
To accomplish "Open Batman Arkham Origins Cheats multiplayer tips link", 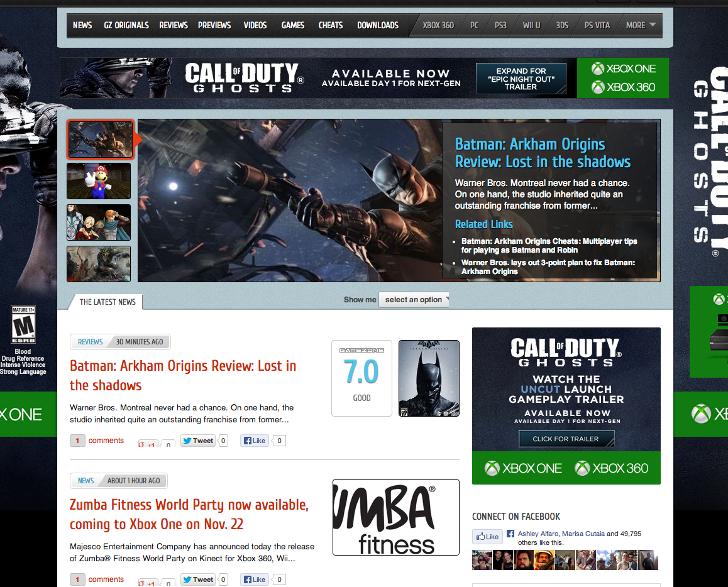I will pos(549,246).
